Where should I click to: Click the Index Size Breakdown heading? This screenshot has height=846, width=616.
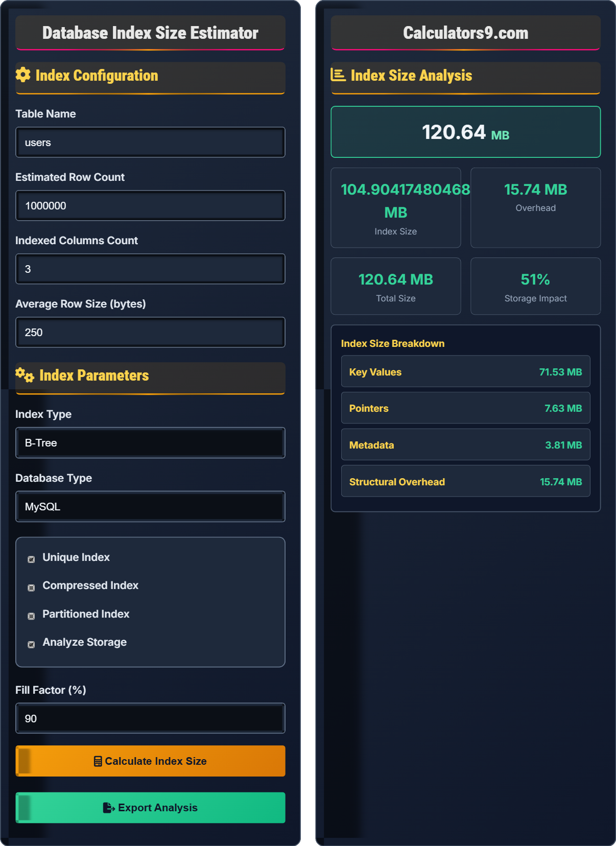[x=393, y=343]
